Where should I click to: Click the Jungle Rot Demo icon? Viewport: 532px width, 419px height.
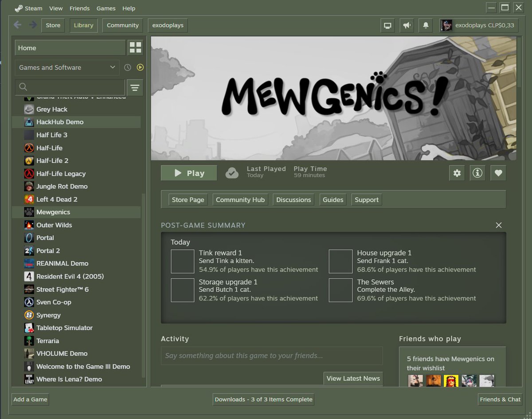pyautogui.click(x=29, y=186)
